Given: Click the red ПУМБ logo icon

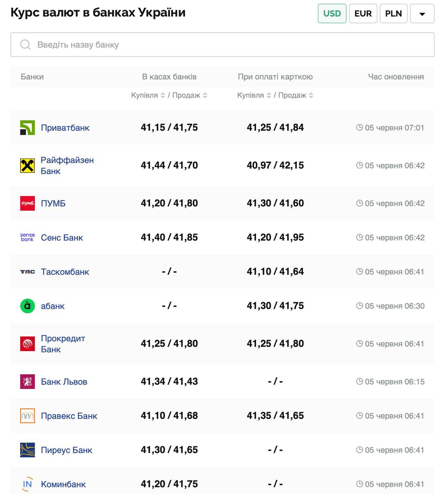Looking at the screenshot, I should pos(27,203).
